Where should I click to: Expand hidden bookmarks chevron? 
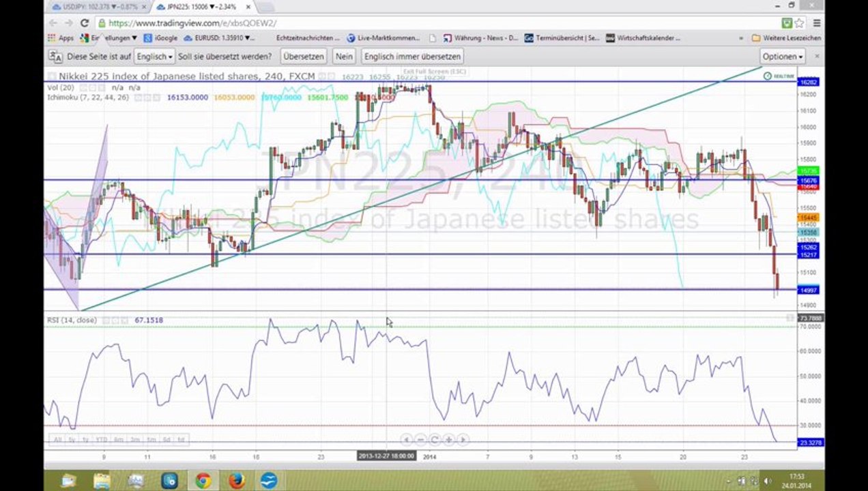[x=741, y=38]
